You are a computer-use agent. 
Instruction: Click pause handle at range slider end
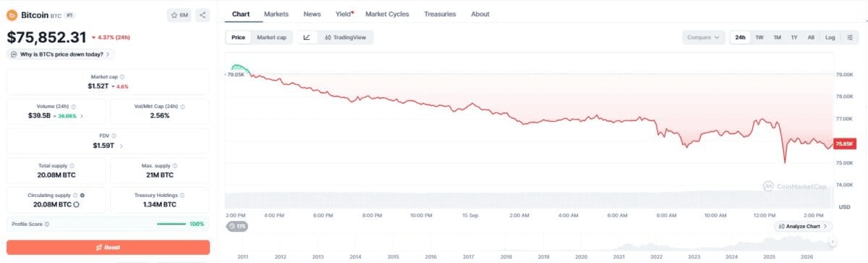tap(833, 242)
